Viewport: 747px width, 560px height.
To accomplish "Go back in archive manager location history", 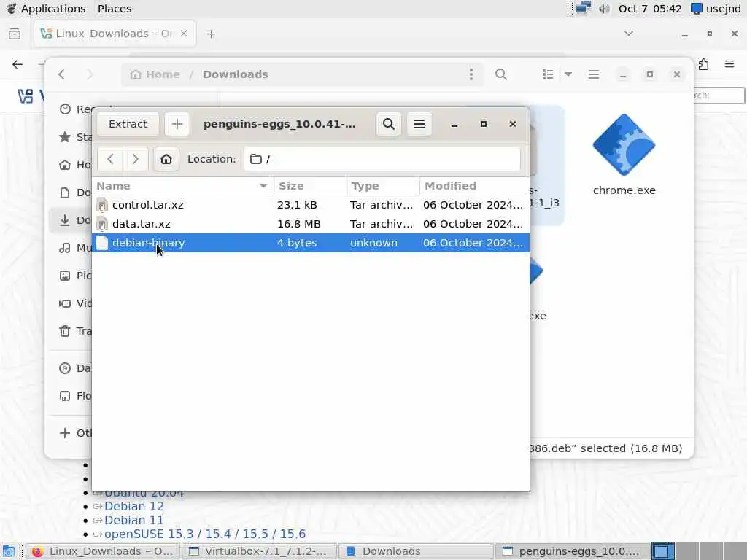I will tap(111, 158).
